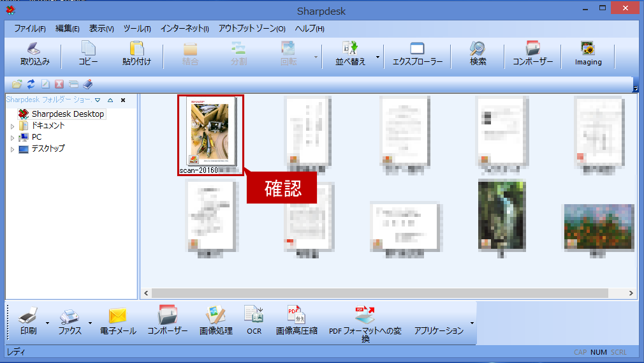This screenshot has height=363, width=644.
Task: Click the horizontal scrollbar right arrow
Action: coord(631,293)
